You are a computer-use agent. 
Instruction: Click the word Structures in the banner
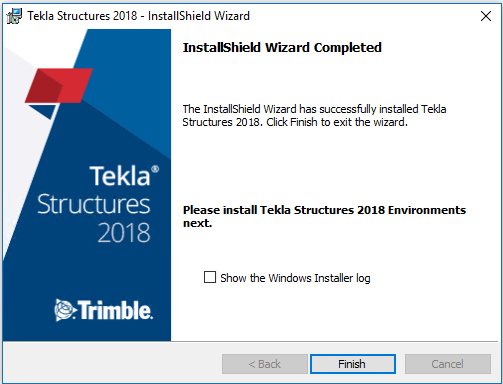pos(94,204)
